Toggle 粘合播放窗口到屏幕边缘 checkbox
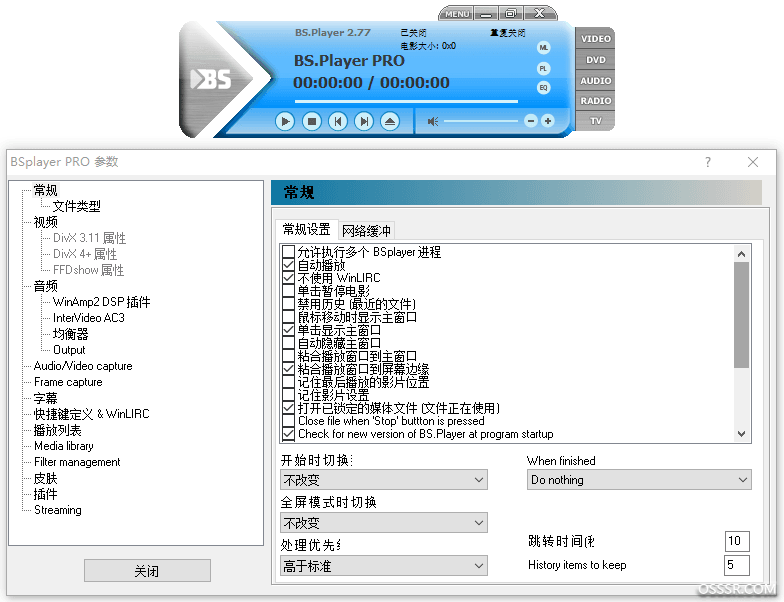 tap(288, 368)
